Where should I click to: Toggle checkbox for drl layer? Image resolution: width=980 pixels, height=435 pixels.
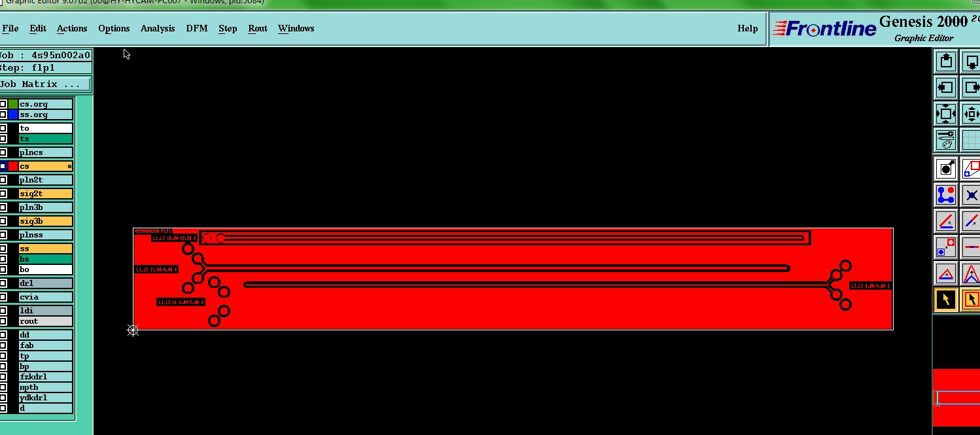[x=3, y=283]
